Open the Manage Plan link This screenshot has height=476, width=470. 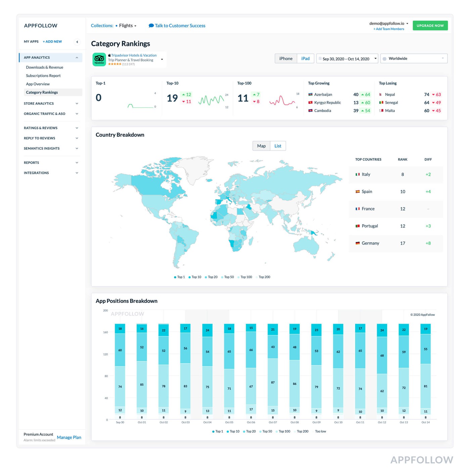coord(69,437)
